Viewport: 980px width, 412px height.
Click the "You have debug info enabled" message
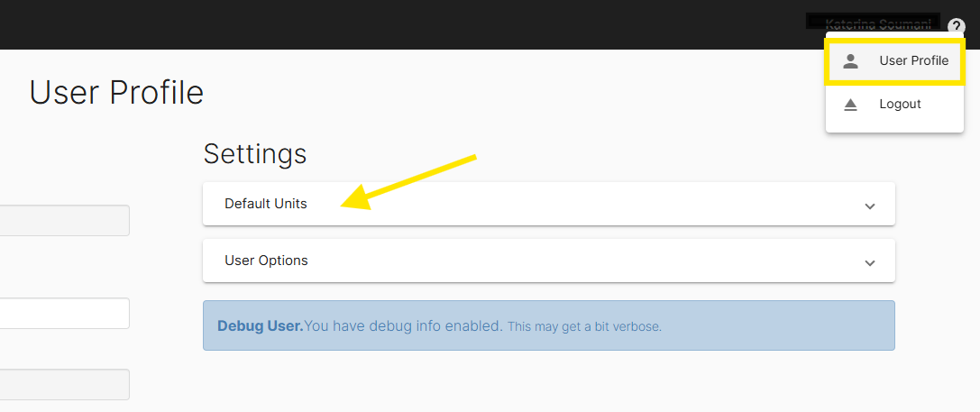403,325
